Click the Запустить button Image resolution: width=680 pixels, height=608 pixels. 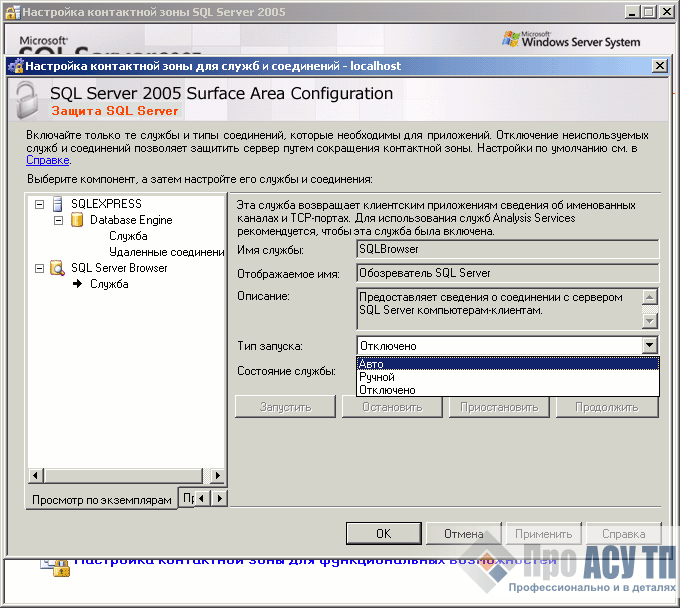coord(285,407)
